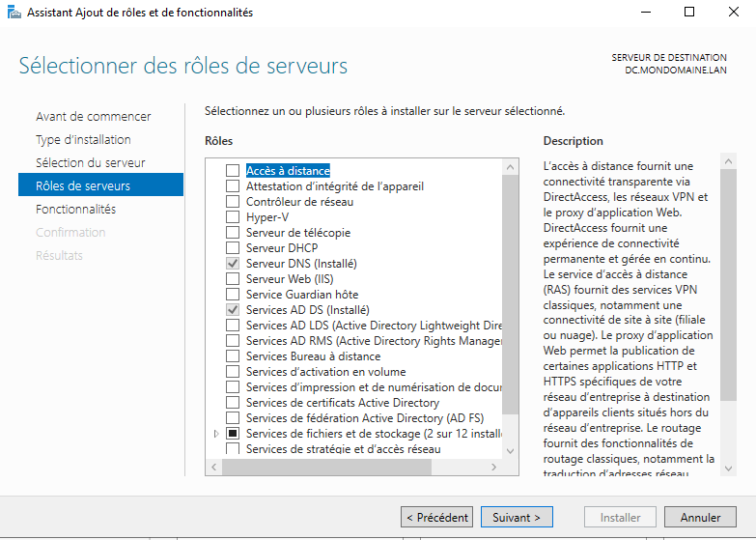
Task: Open the Fonctionnalités step
Action: pos(75,209)
